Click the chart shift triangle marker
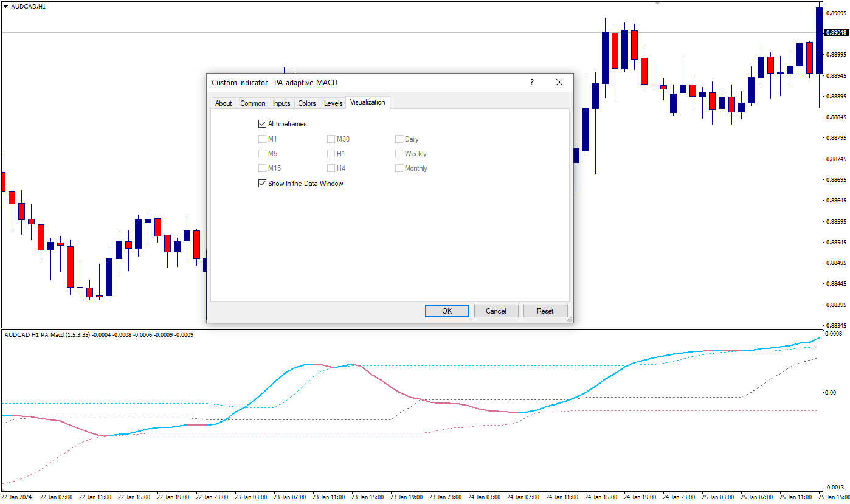850x504 pixels. [x=657, y=4]
